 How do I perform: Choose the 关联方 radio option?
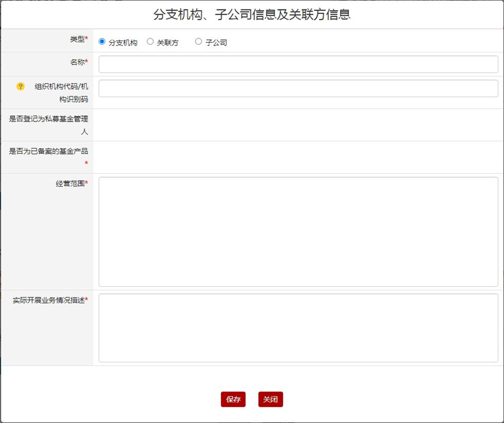click(150, 42)
